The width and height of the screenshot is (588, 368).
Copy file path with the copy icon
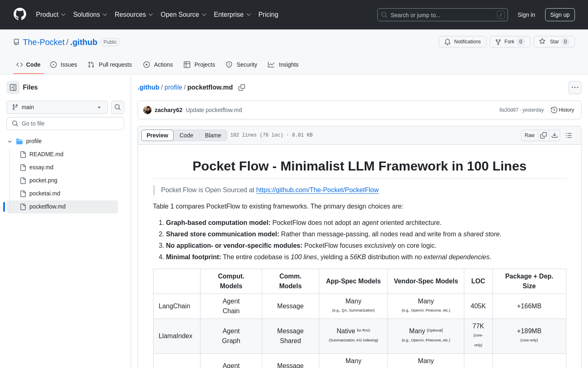click(x=242, y=88)
